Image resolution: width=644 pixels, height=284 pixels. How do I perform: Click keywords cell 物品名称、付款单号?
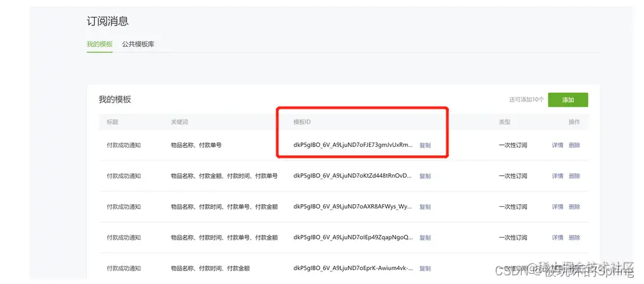click(x=196, y=145)
